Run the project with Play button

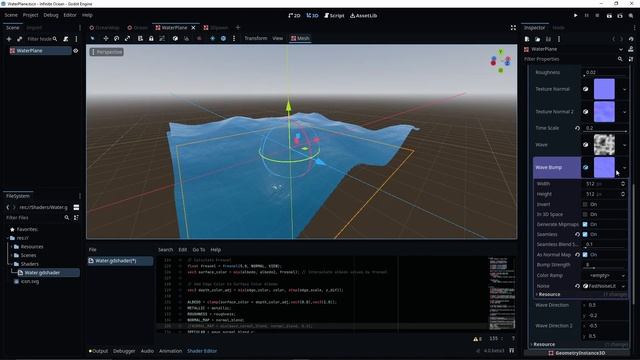pos(576,16)
